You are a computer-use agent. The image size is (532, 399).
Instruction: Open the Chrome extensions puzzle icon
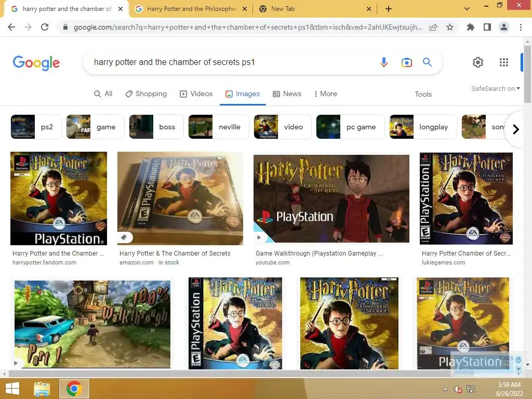click(x=471, y=27)
